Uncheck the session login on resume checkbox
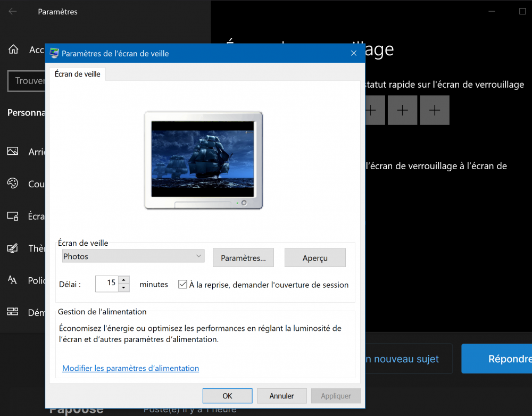 (183, 284)
